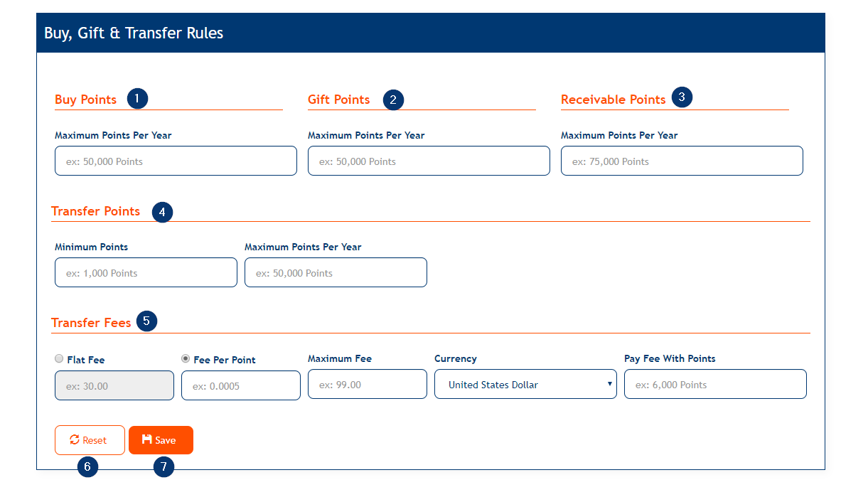Screen dimensions: 868x502
Task: Focus Transfer Points Maximum Points Per Year input
Action: (336, 272)
